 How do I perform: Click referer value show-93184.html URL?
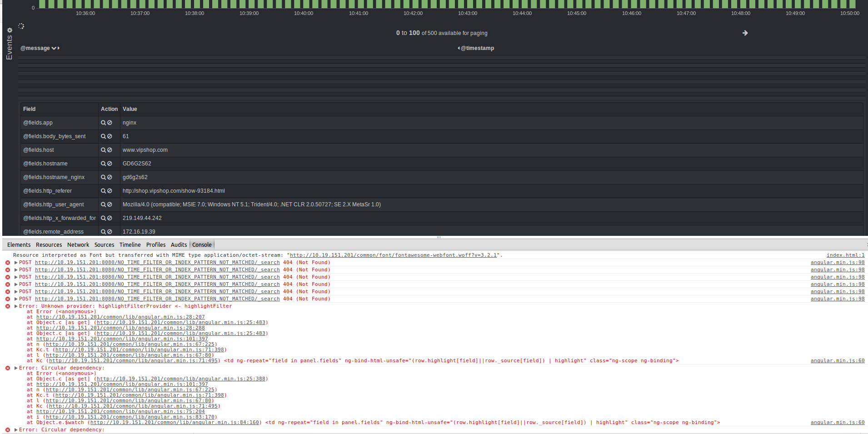174,191
